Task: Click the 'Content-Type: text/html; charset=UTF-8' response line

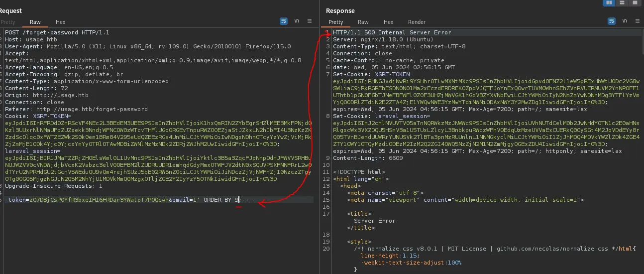Action: pos(399,46)
